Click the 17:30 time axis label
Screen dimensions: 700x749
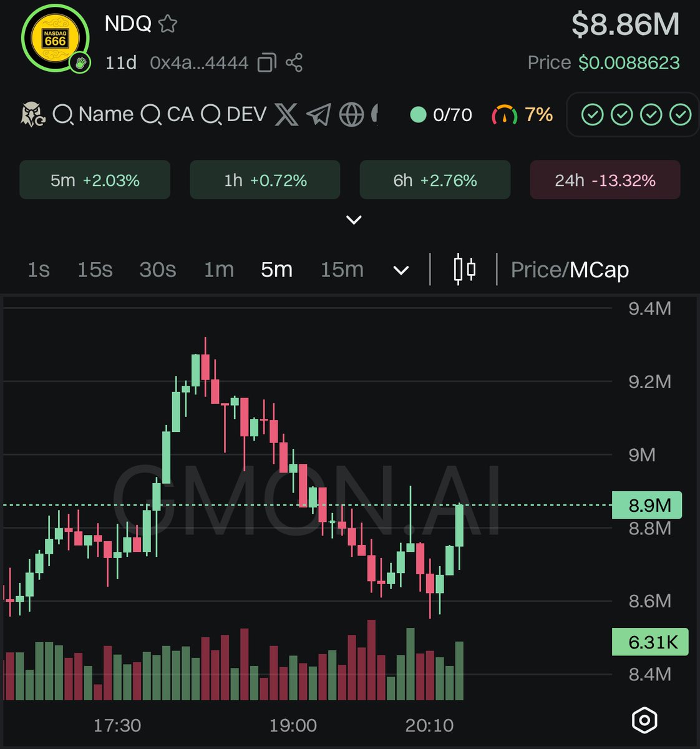[117, 725]
